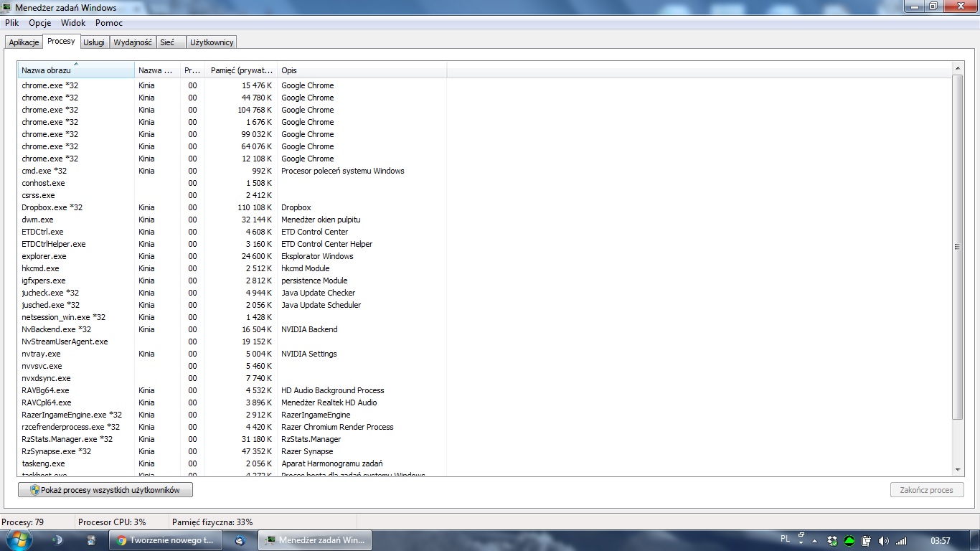Switch to the Użytkownicy tab
The height and width of the screenshot is (551, 980).
(x=211, y=42)
